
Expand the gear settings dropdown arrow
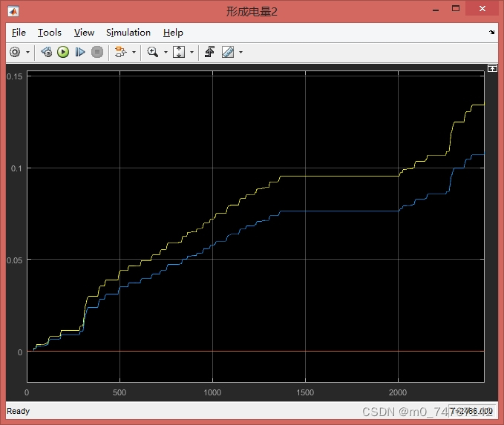[x=27, y=52]
